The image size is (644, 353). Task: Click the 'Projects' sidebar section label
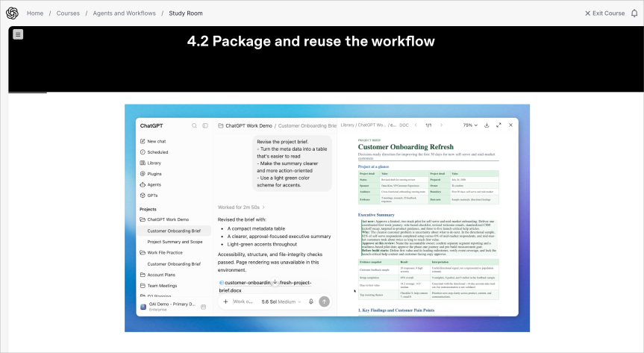coord(148,209)
